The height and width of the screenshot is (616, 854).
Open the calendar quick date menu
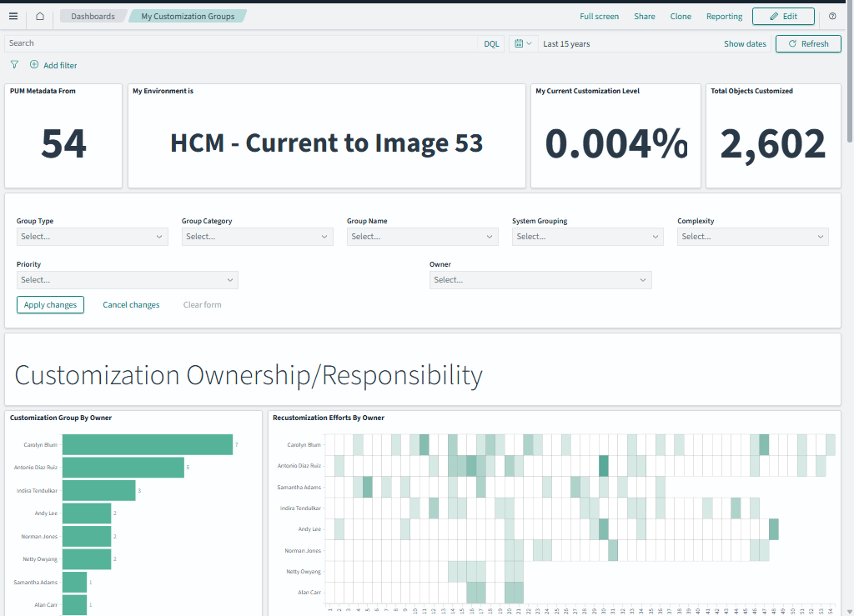(523, 43)
